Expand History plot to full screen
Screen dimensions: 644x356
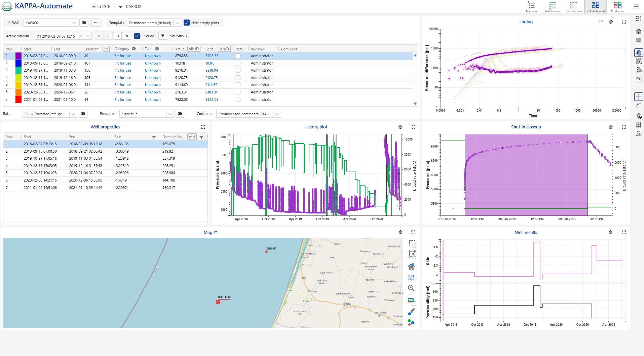[x=413, y=127]
